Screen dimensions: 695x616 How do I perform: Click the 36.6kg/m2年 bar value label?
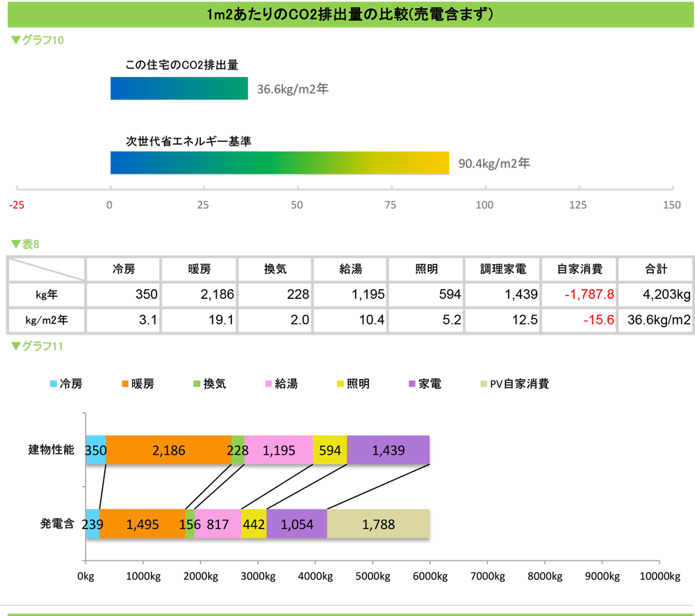[x=293, y=89]
